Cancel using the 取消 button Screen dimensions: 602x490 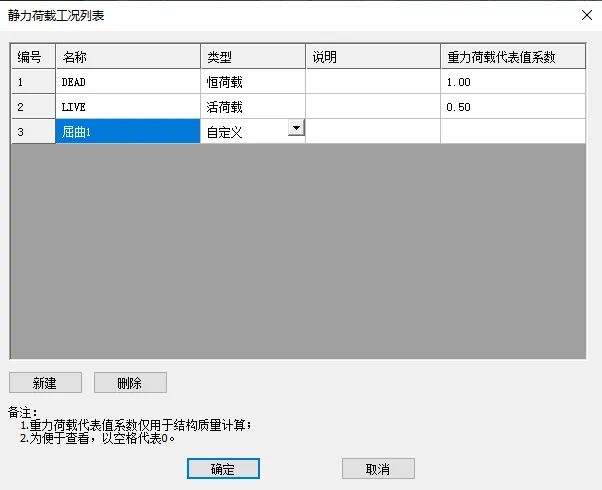378,469
